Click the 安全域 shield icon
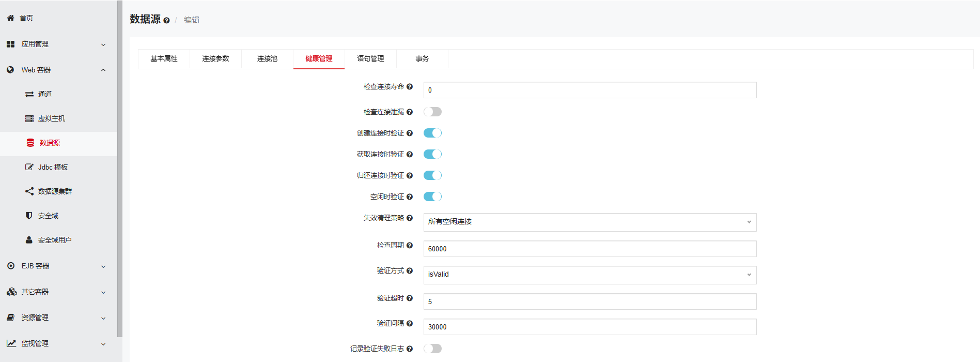This screenshot has height=362, width=980. (x=29, y=216)
